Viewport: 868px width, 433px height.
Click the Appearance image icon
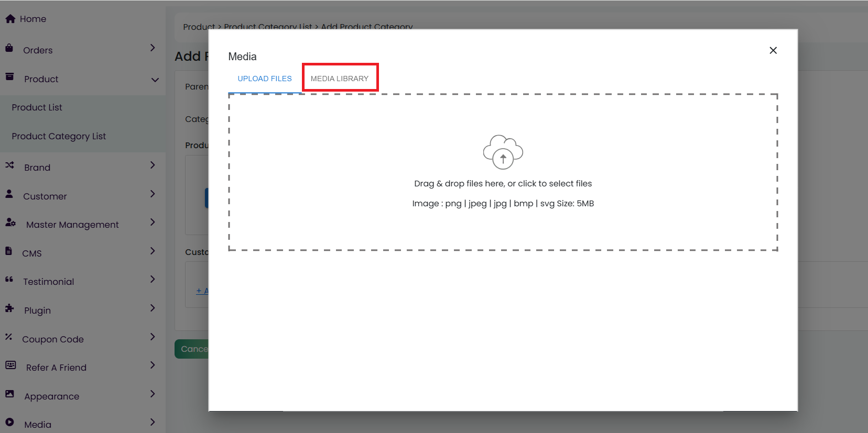point(9,394)
